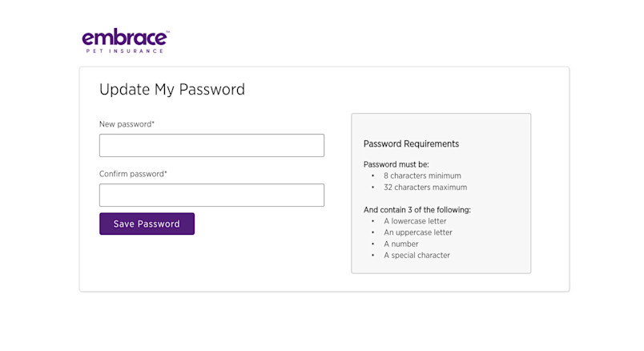Select the 'An uppercase letter' requirement
644x351 pixels.
point(417,232)
